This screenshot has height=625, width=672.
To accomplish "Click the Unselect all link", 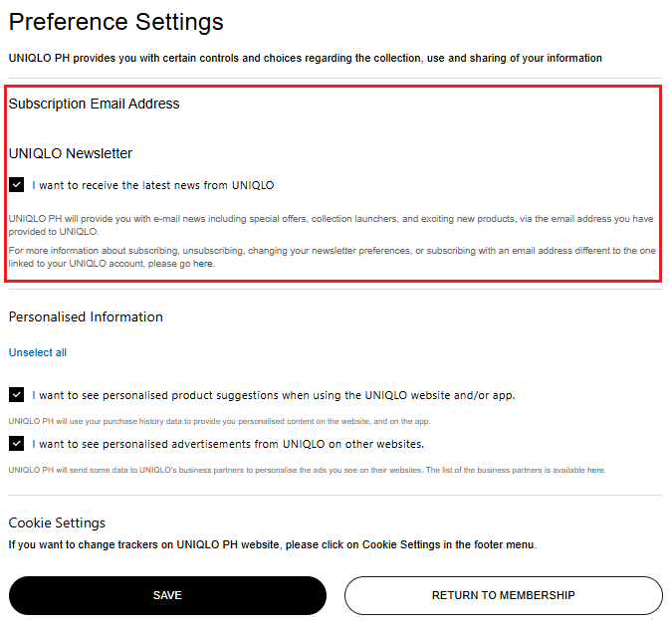I will [38, 352].
